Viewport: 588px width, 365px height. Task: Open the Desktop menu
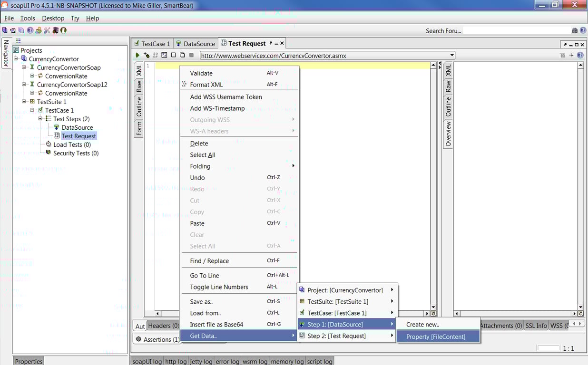pos(53,18)
